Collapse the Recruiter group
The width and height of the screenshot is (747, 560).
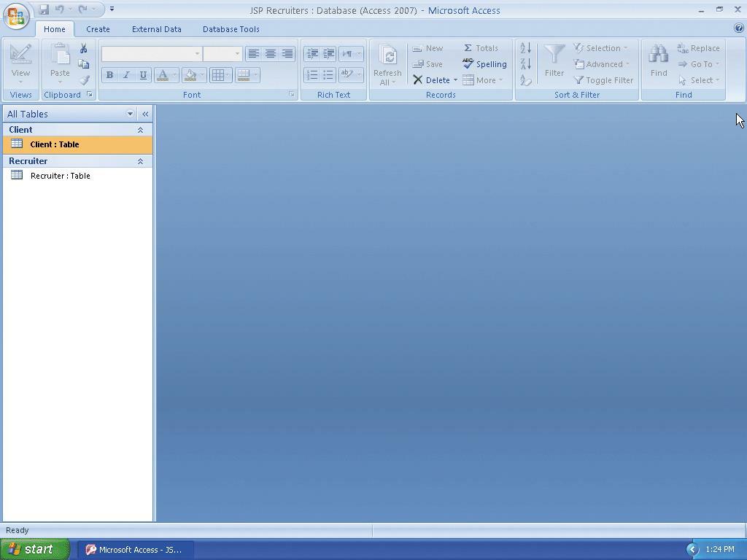tap(140, 161)
